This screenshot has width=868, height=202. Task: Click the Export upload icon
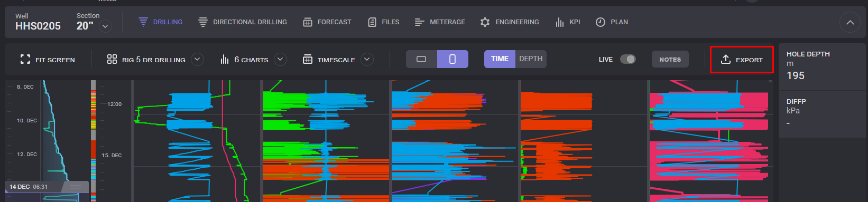pos(726,60)
